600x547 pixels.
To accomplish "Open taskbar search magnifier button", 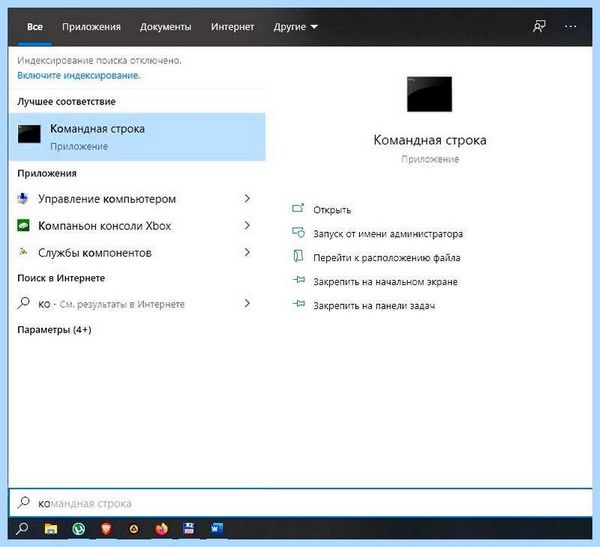I will [22, 529].
